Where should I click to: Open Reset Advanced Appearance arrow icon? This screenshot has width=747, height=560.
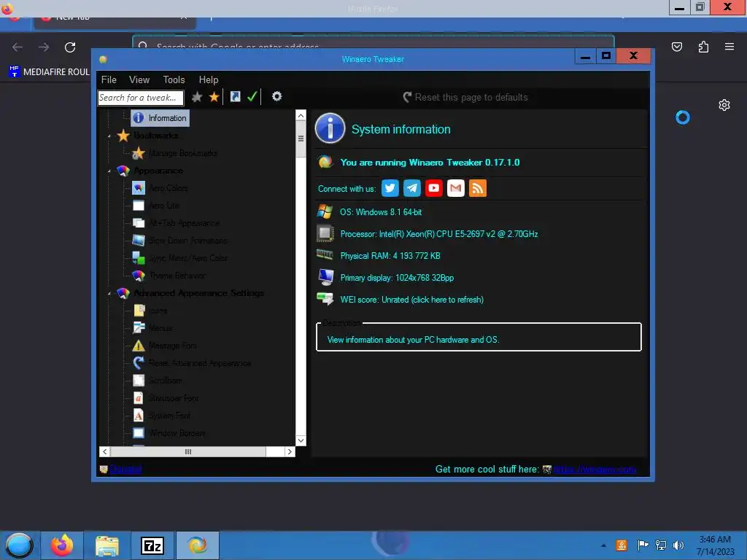[x=138, y=363]
